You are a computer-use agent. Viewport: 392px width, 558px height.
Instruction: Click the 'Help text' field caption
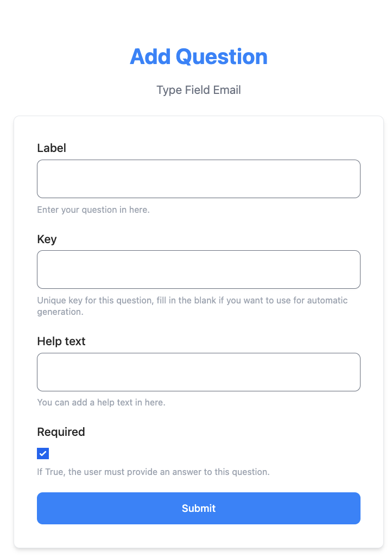[x=61, y=341]
